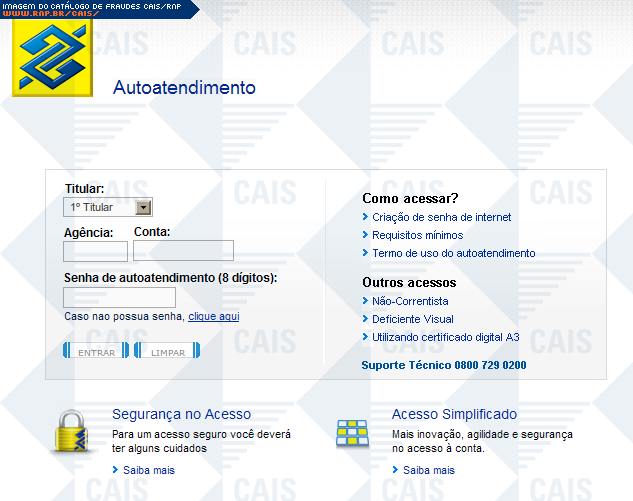
Task: Click the Agência input field
Action: pyautogui.click(x=95, y=251)
